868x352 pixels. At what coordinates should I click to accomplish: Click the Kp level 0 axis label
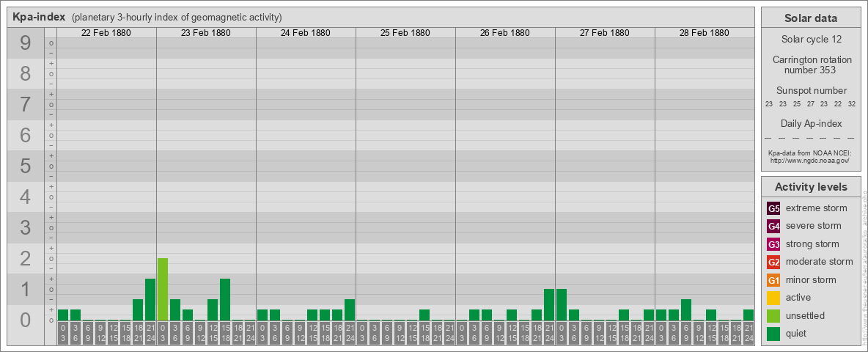[26, 320]
